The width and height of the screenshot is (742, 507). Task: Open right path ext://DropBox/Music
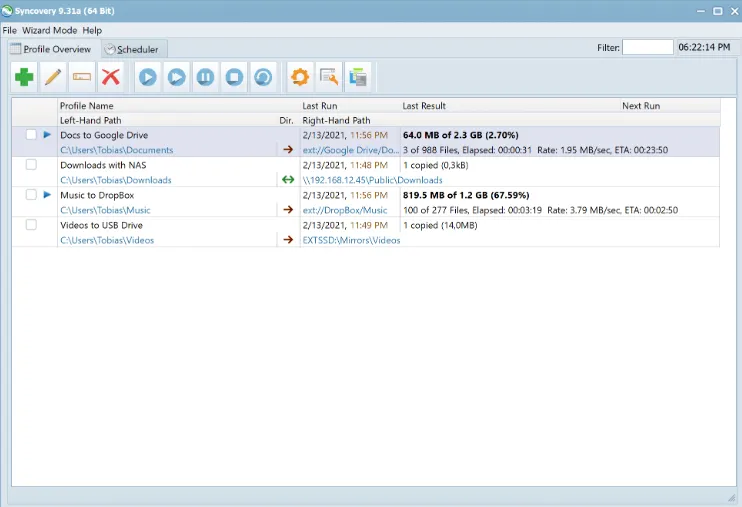[344, 210]
